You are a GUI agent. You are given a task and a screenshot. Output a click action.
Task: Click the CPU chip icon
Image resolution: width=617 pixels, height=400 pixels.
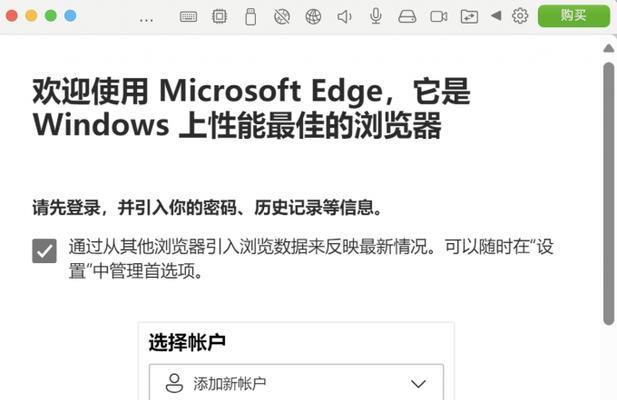tap(219, 17)
